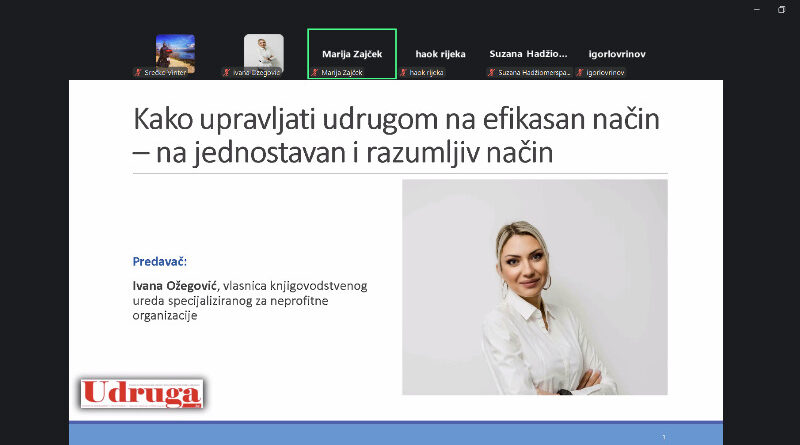Viewport: 800px width, 445px height.
Task: Click the slide title 'Kako upravljati udrugom'
Action: tap(397, 122)
